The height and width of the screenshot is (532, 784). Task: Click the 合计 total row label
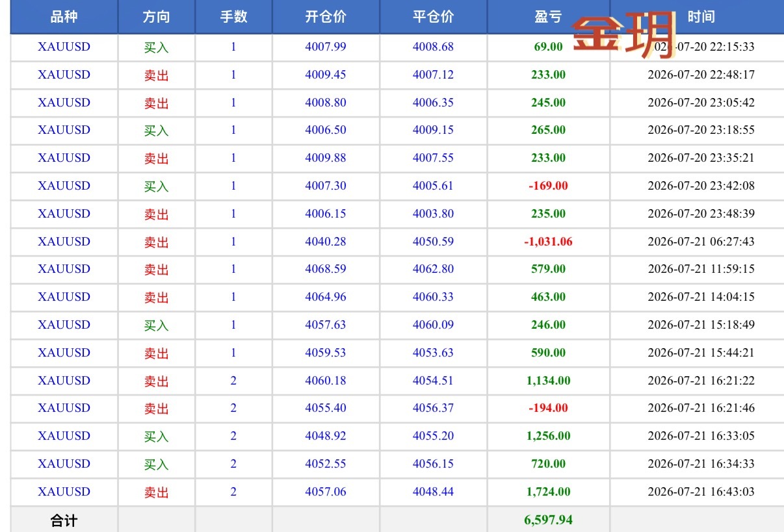pos(64,520)
